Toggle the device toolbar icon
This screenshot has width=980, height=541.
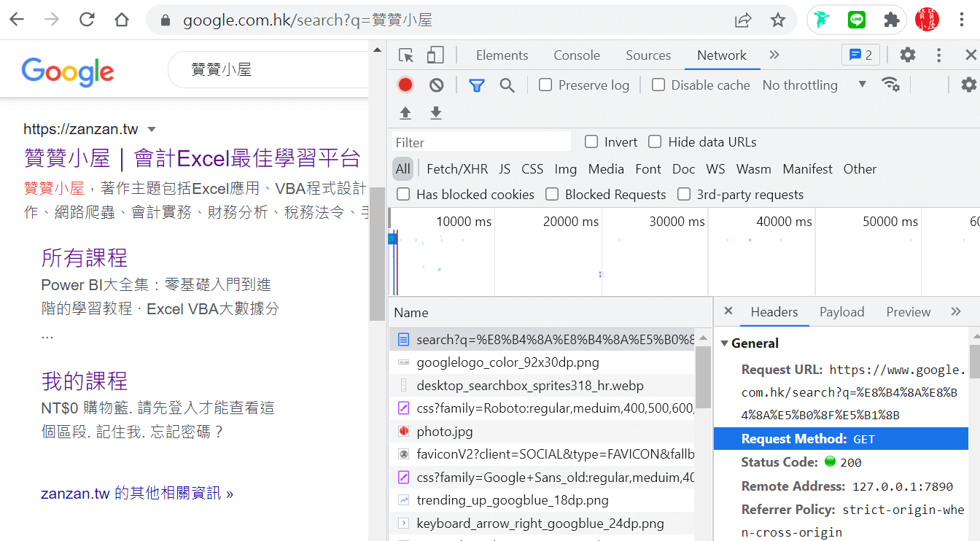[x=435, y=55]
